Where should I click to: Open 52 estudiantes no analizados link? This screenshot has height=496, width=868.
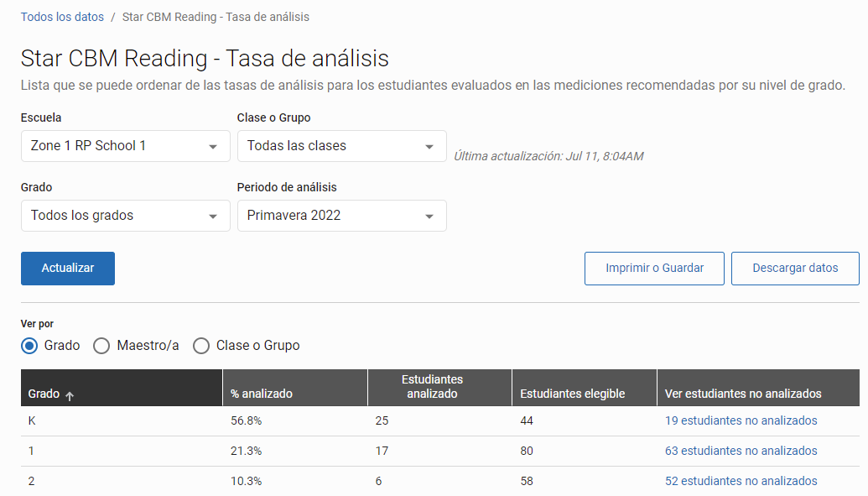tap(741, 481)
